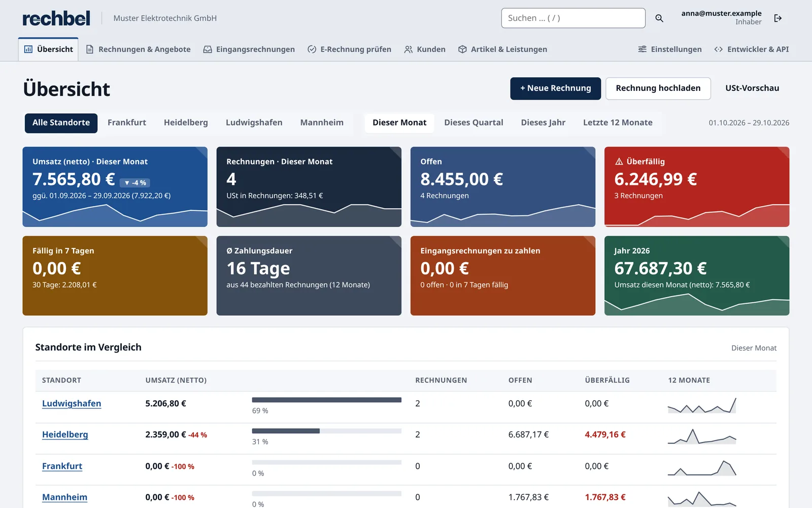
Task: Click the Überfällig warning triangle icon
Action: 619,162
